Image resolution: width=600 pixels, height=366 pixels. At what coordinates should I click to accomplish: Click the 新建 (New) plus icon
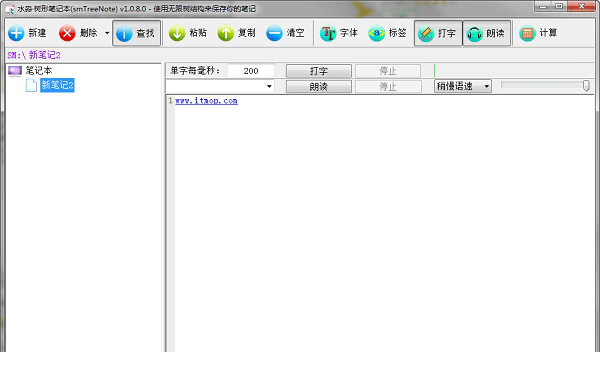[16, 33]
